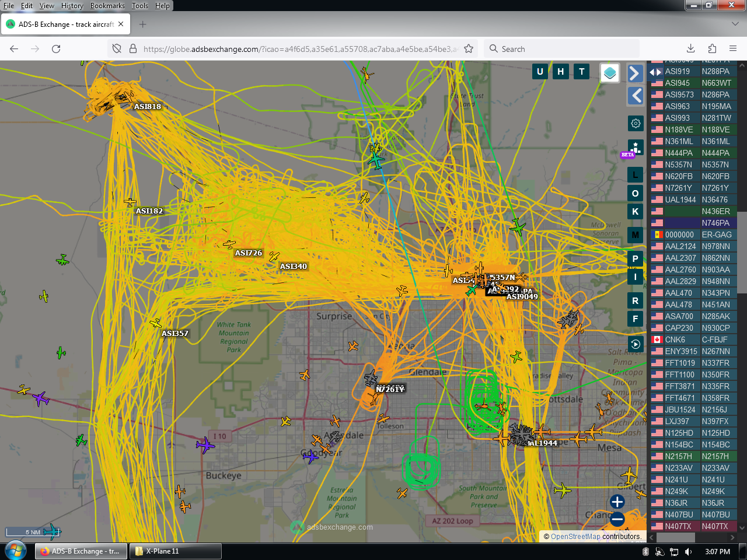Image resolution: width=747 pixels, height=560 pixels.
Task: Open the View menu
Action: (x=47, y=6)
